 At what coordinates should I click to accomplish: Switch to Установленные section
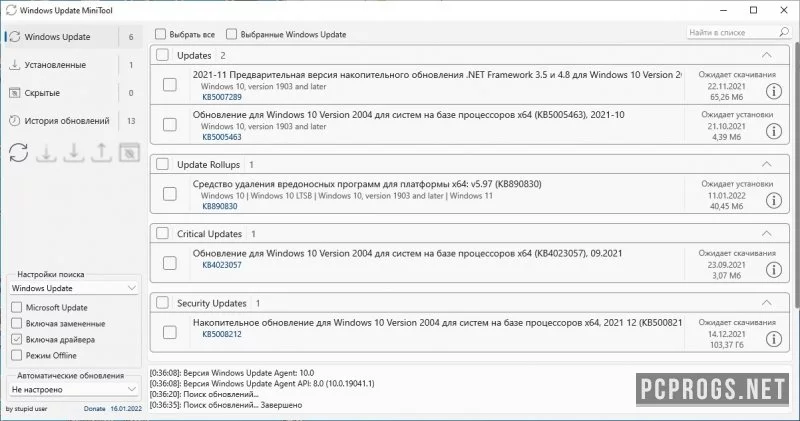tap(74, 65)
